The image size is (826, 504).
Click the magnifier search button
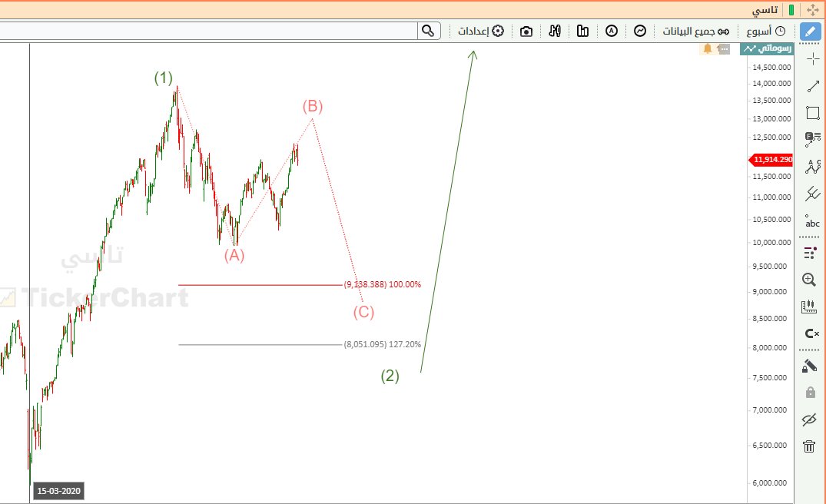pyautogui.click(x=429, y=31)
